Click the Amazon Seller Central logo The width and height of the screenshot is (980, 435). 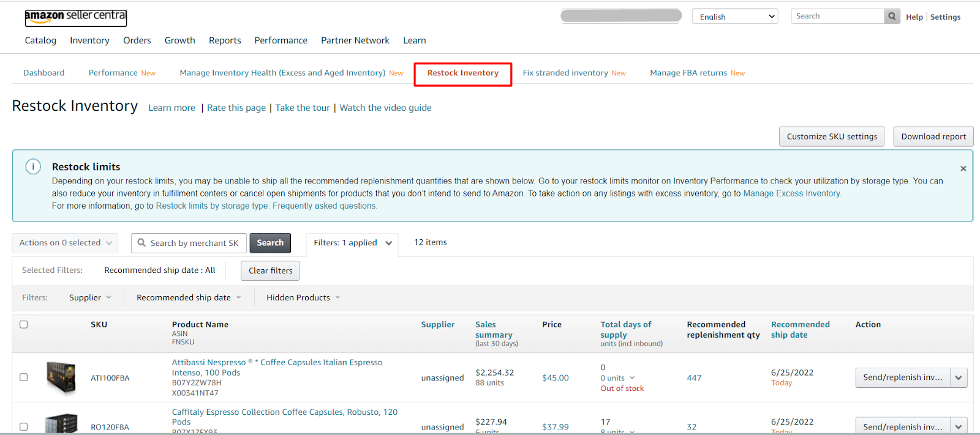pyautogui.click(x=76, y=18)
